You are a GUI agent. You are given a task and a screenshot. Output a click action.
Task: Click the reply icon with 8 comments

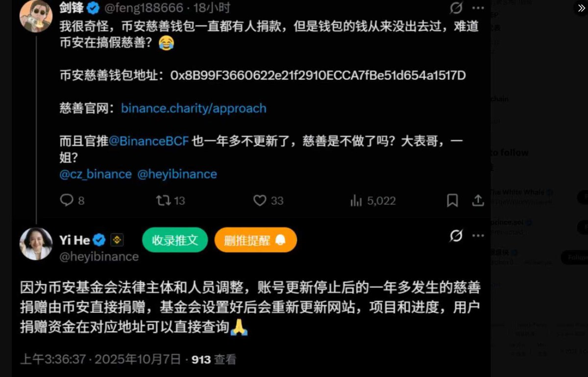[67, 200]
